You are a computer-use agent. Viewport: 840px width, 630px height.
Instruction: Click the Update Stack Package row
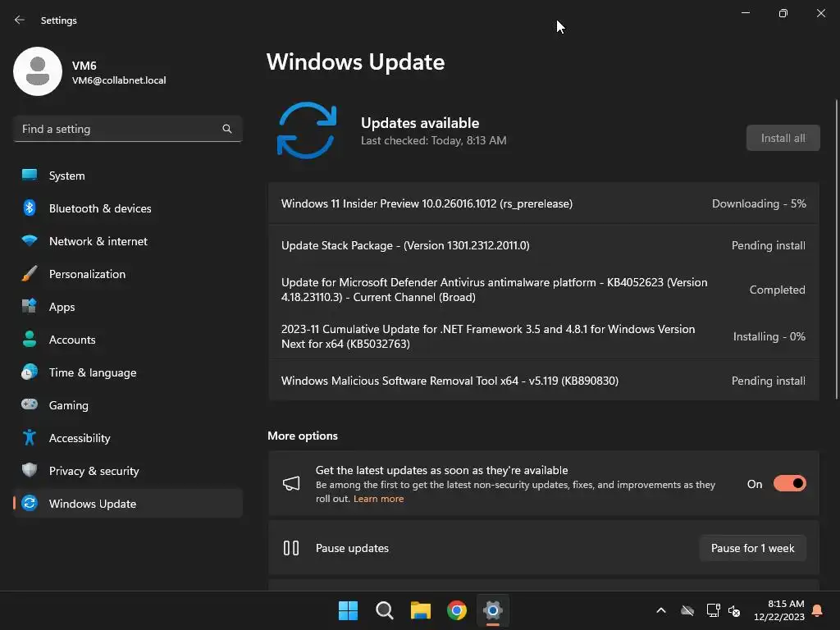point(544,245)
